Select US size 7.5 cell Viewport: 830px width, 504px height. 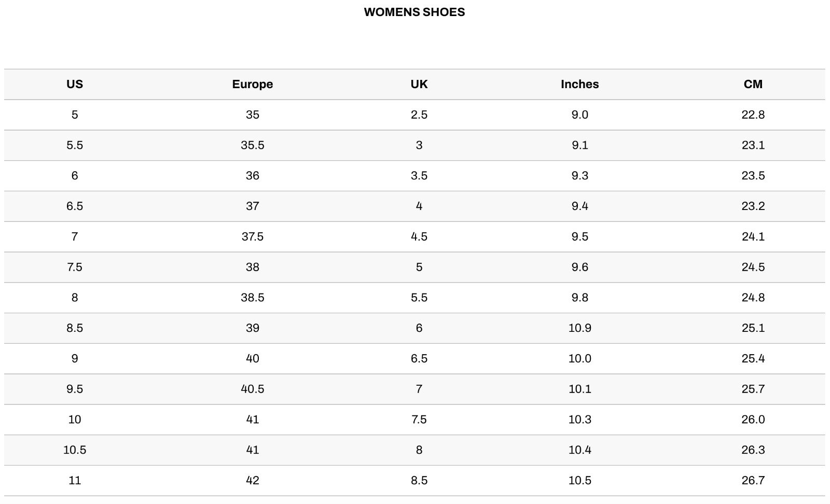(75, 267)
